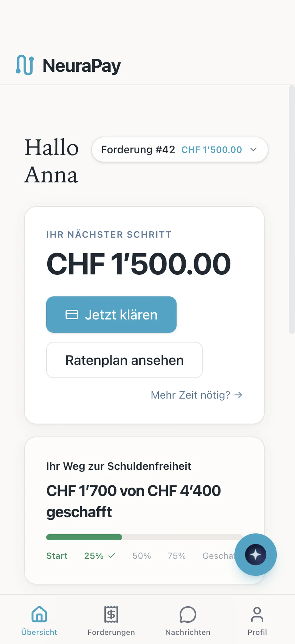Viewport: 295px width, 644px height.
Task: Open the floating AI assistant sparkle button
Action: 255,554
